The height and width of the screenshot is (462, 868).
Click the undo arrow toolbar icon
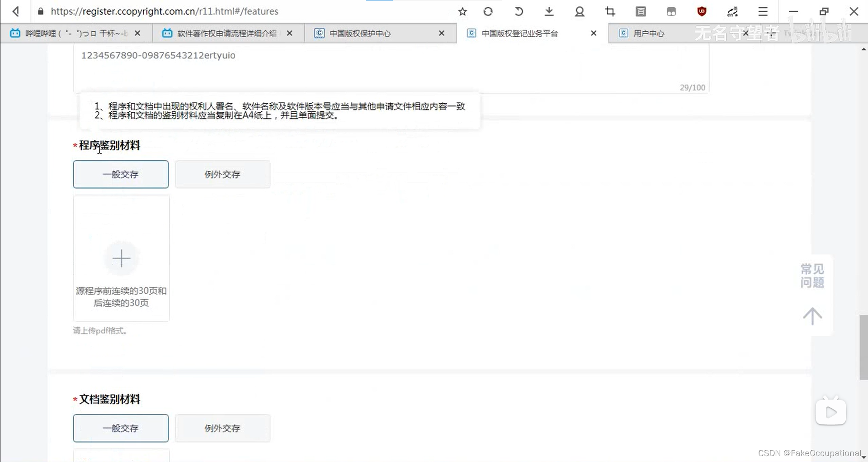[x=519, y=11]
